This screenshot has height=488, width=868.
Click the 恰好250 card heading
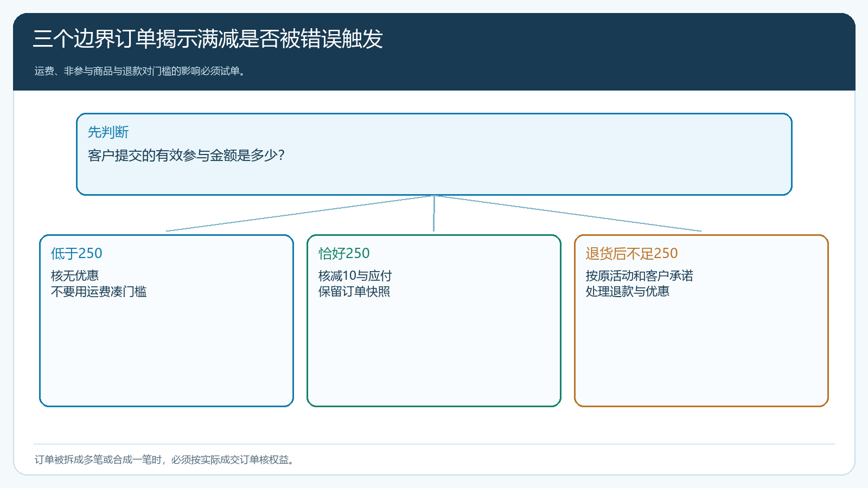[344, 253]
